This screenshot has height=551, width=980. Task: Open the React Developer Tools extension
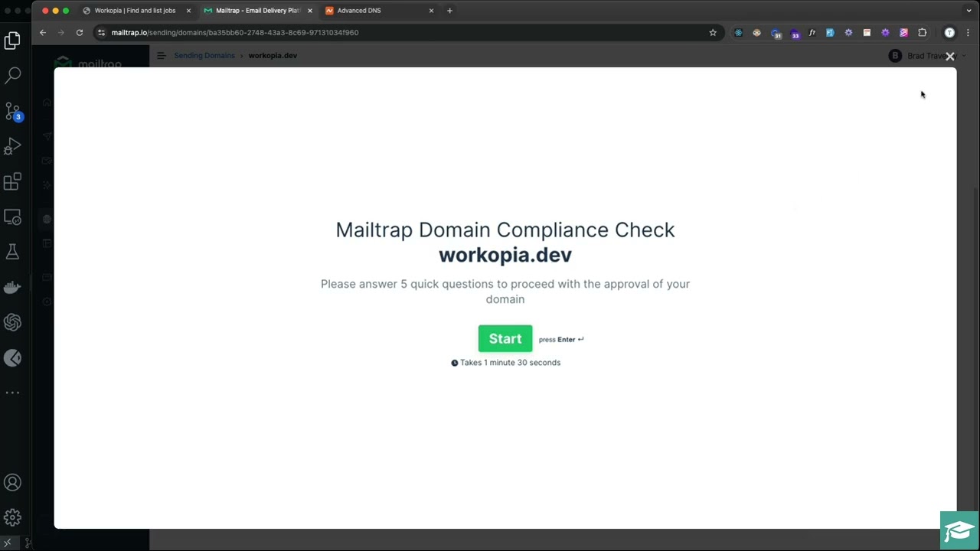click(738, 33)
